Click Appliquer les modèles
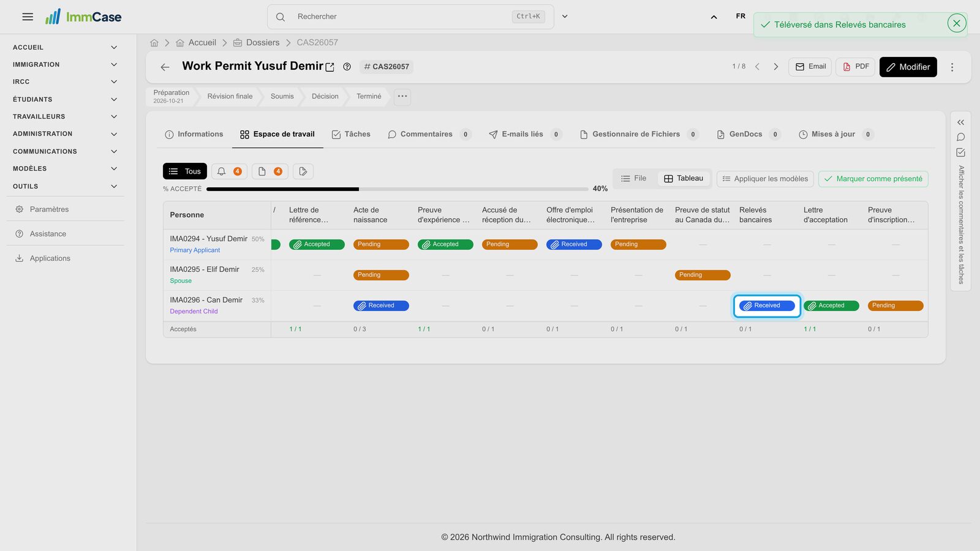 pos(765,179)
